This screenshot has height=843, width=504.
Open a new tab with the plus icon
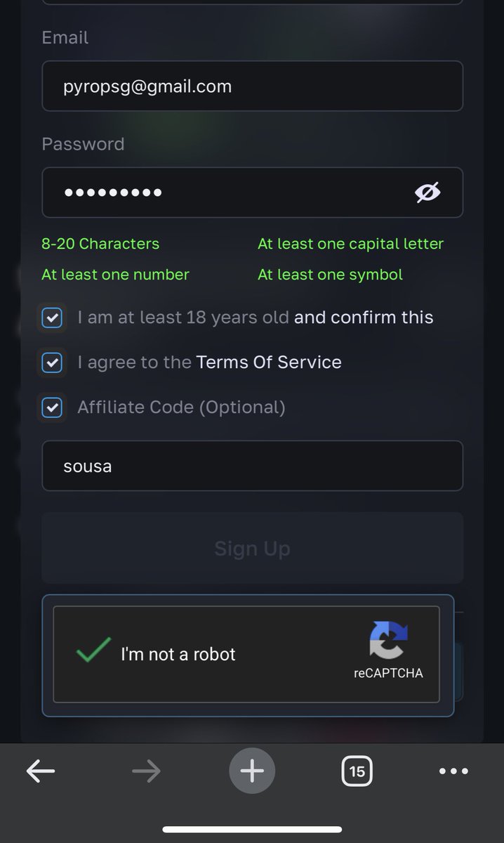pos(252,771)
